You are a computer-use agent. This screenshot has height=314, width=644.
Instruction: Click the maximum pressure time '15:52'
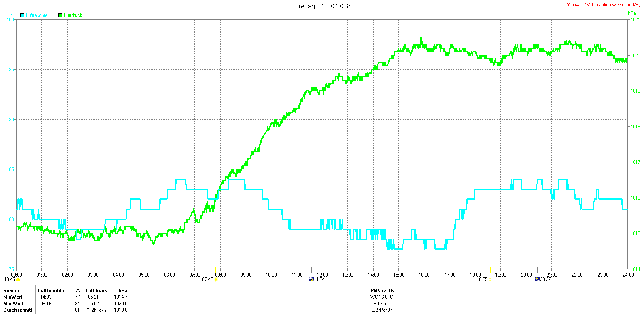[93, 304]
